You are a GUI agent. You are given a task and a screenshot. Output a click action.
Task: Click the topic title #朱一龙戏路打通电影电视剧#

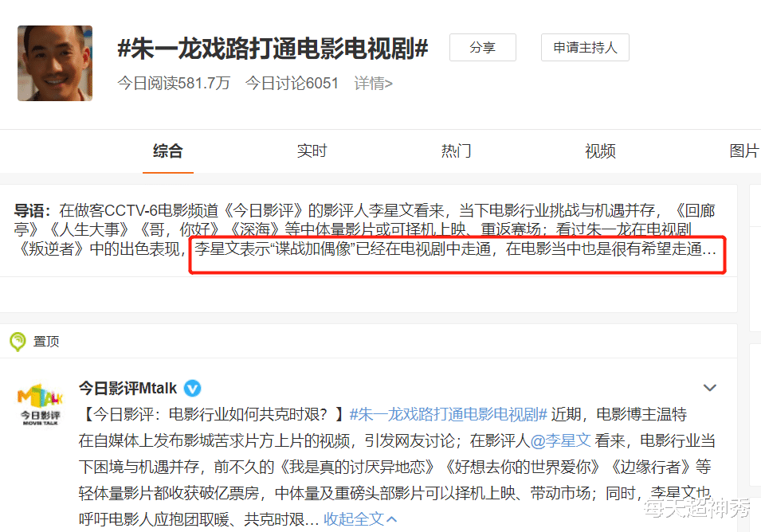point(273,49)
